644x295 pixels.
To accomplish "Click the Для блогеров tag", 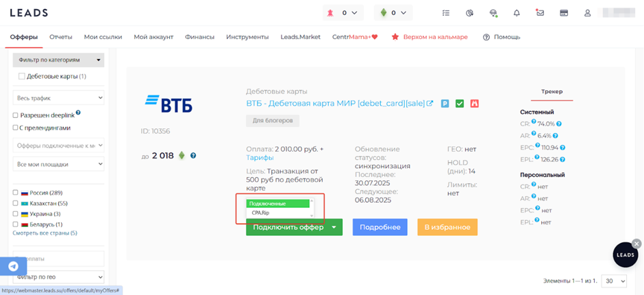I will pyautogui.click(x=273, y=121).
